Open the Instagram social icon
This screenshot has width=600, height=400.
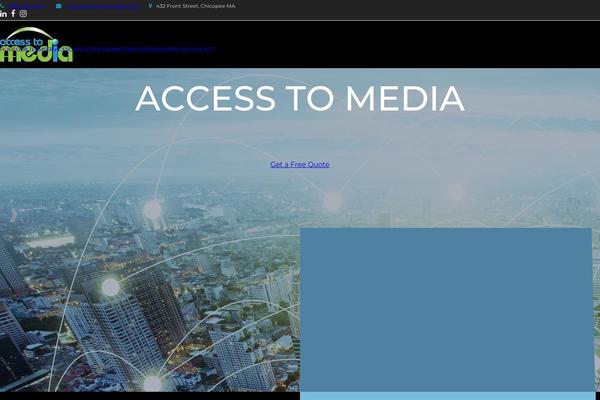click(23, 13)
